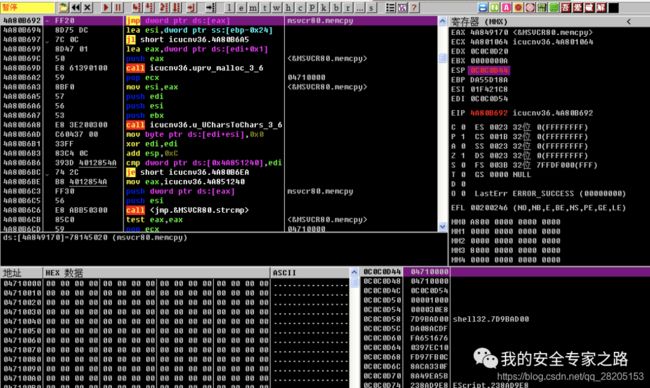Open the Run trace with '...' button
The height and width of the screenshot is (388, 650).
[360, 7]
